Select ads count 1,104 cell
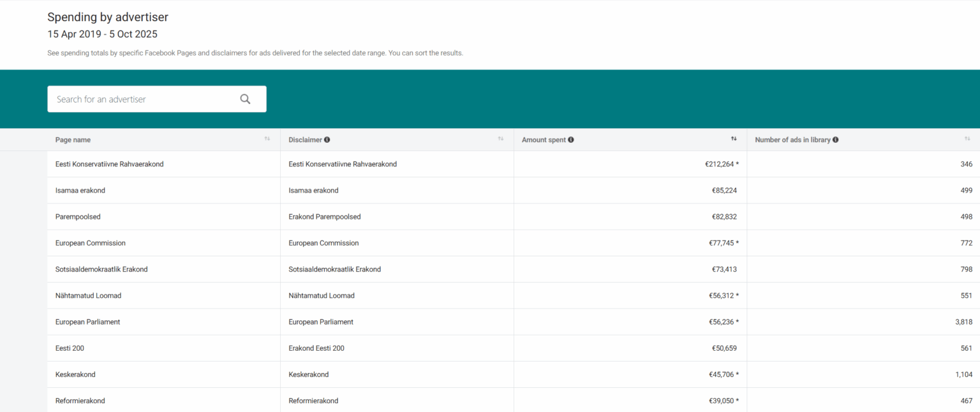Image resolution: width=980 pixels, height=412 pixels. [863, 374]
